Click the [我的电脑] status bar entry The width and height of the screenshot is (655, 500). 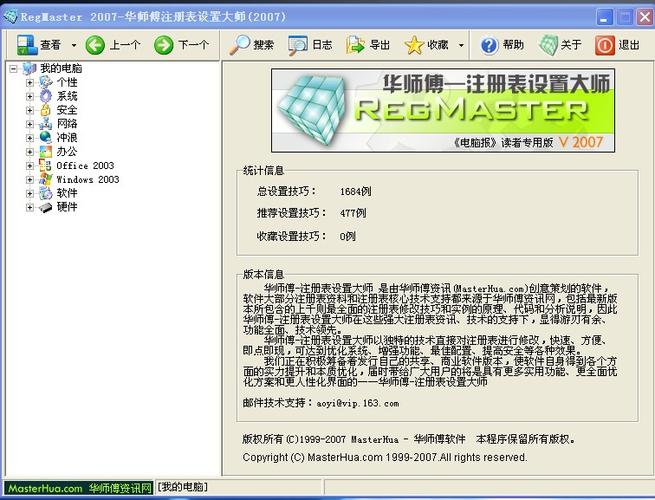tap(182, 487)
